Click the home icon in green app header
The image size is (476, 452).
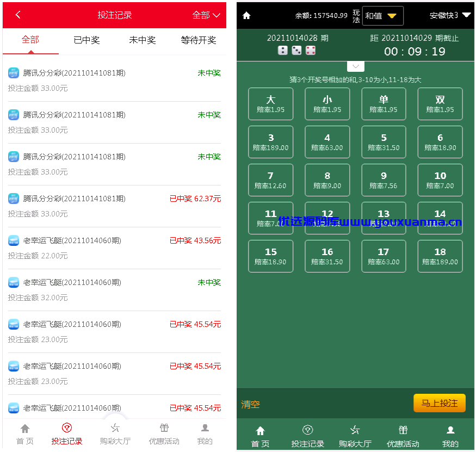click(x=246, y=15)
